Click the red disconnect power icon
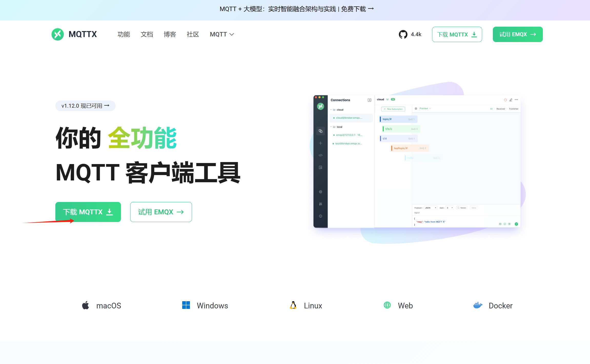This screenshot has width=590, height=364. [x=505, y=100]
